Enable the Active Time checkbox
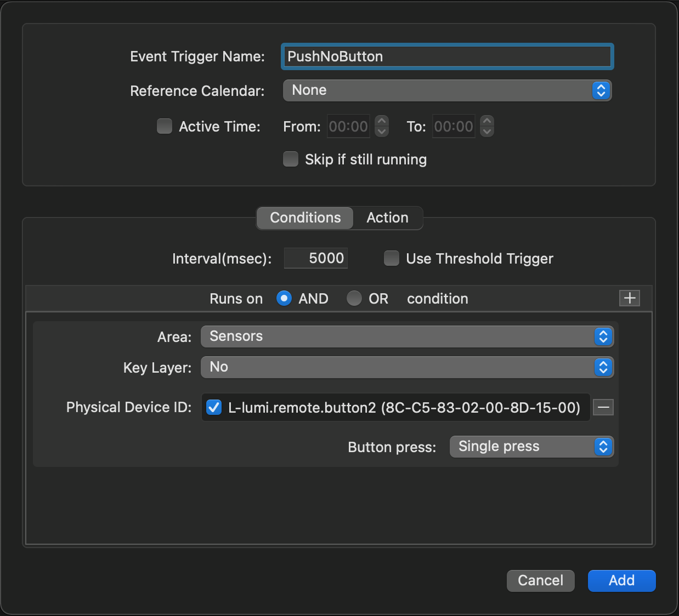 (164, 126)
